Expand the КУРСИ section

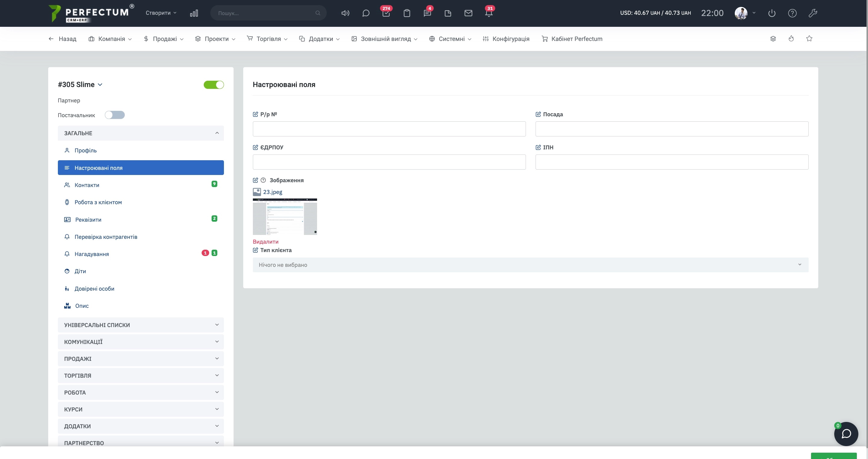pyautogui.click(x=140, y=409)
